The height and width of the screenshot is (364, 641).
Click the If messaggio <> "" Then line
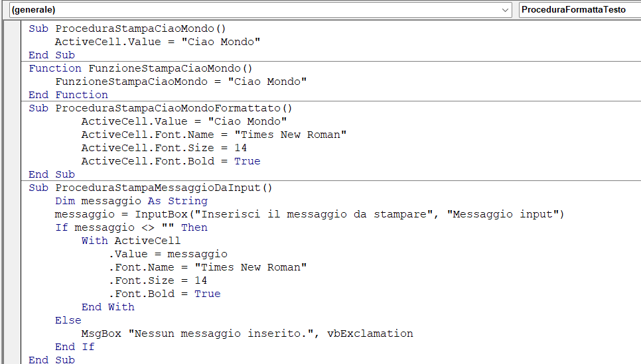point(131,227)
